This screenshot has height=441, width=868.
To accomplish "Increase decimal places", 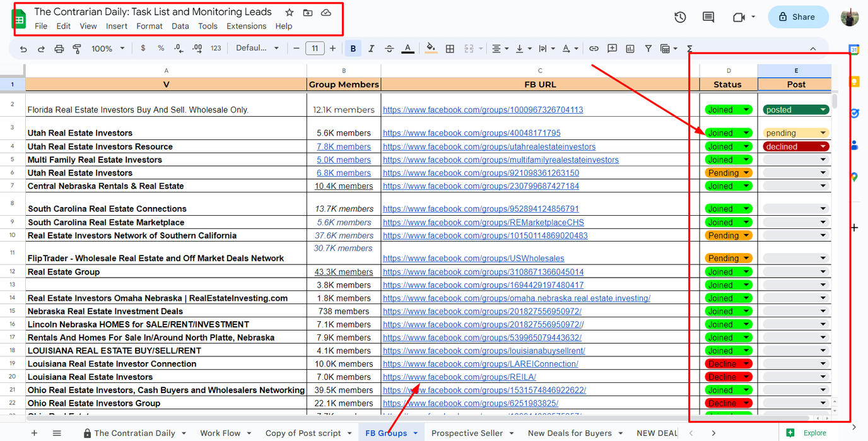I will click(197, 48).
